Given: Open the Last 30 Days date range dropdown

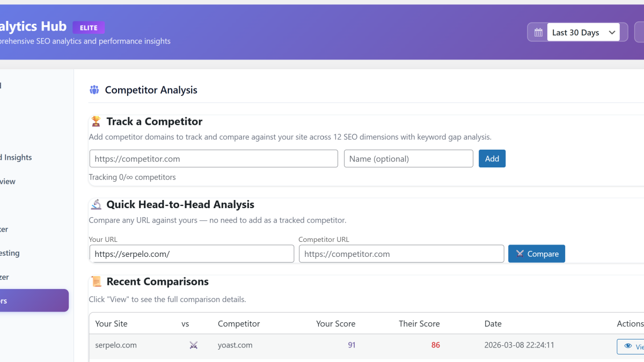Looking at the screenshot, I should (582, 32).
